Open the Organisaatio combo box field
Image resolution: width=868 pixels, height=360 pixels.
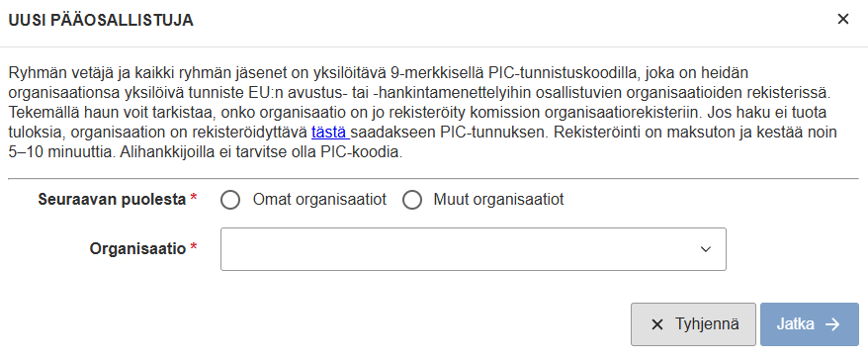(474, 249)
